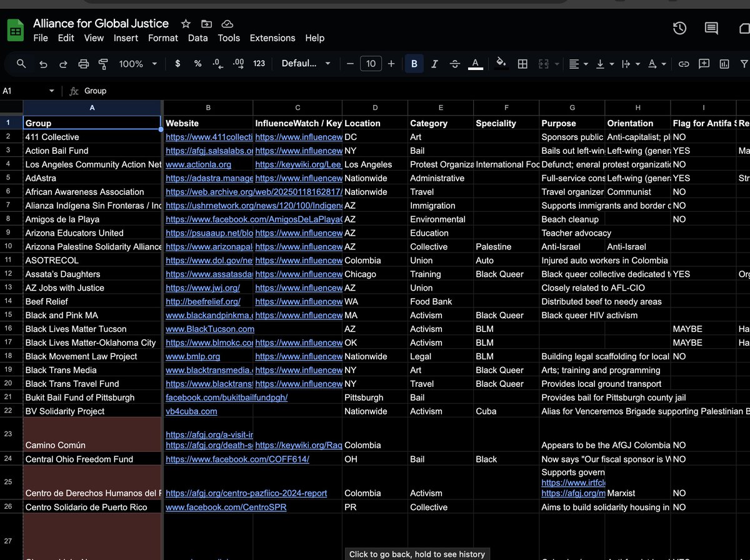Search the menus with magnifier icon
The image size is (750, 560).
[21, 64]
